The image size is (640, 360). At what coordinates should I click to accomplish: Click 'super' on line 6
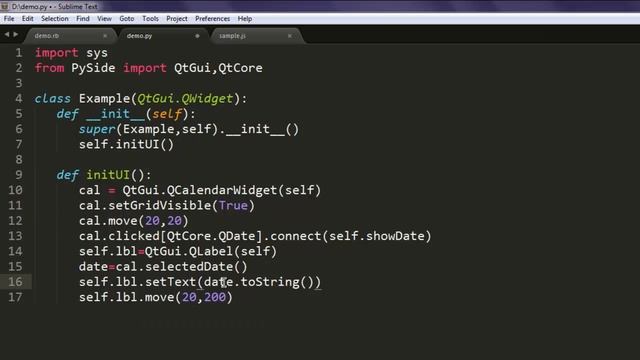point(97,129)
